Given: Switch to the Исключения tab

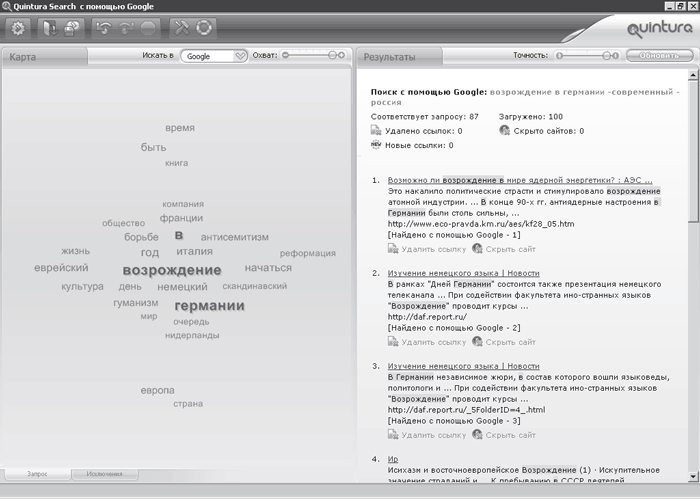Looking at the screenshot, I should tap(105, 474).
